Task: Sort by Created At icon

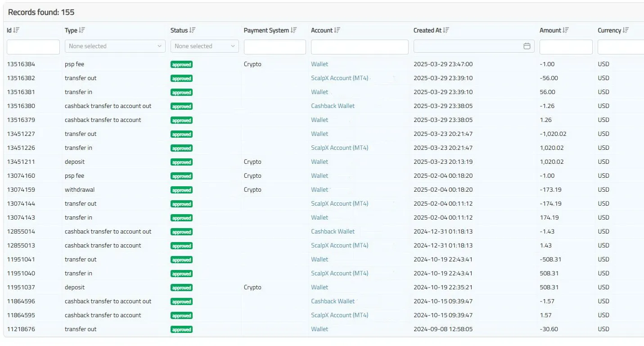Action: [446, 30]
